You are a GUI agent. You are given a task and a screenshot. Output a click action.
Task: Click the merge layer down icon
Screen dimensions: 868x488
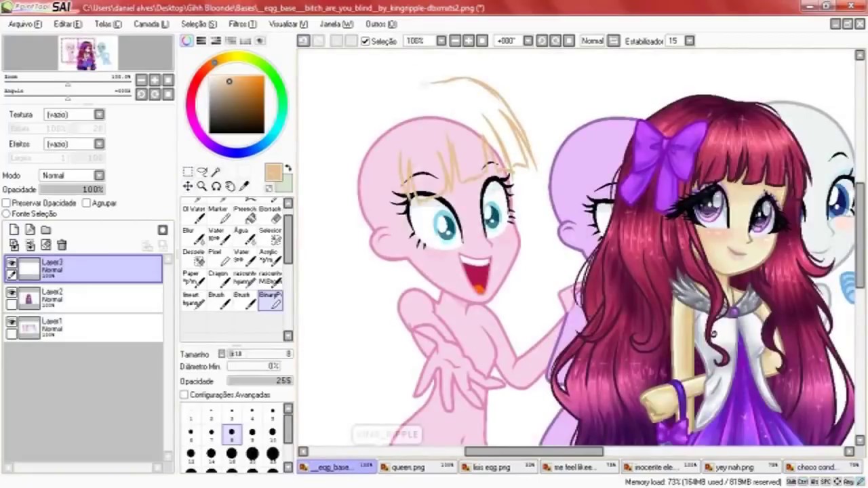(30, 245)
